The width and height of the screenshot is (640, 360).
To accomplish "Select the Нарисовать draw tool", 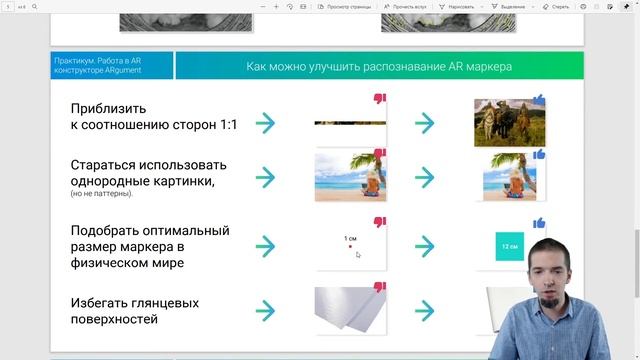I will 456,7.
